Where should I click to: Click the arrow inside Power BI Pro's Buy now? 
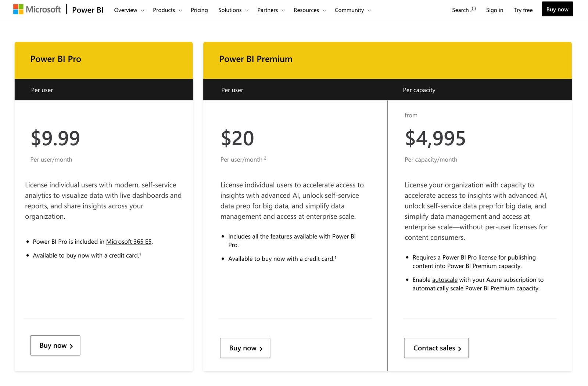[71, 346]
